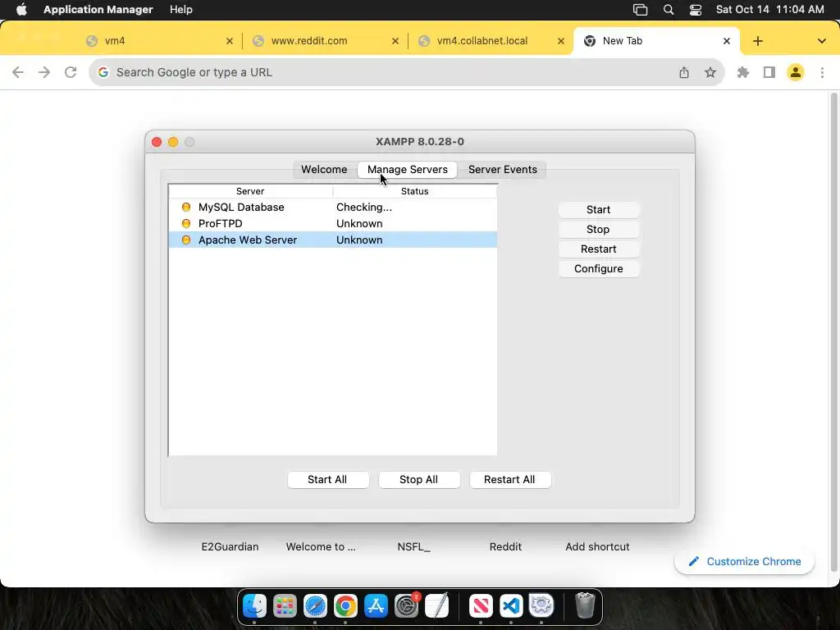Screen dimensions: 840x630
Task: Click the screen mirroring icon in menu bar
Action: pos(640,10)
